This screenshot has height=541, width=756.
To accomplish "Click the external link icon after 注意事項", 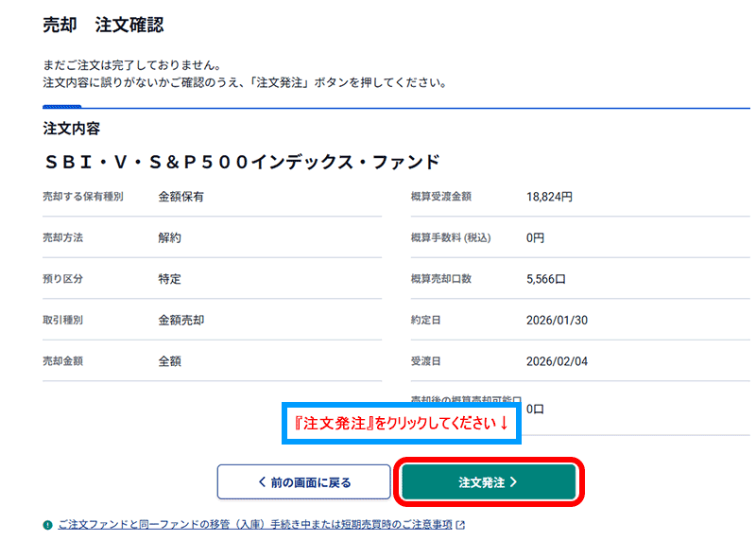I will pos(460,525).
